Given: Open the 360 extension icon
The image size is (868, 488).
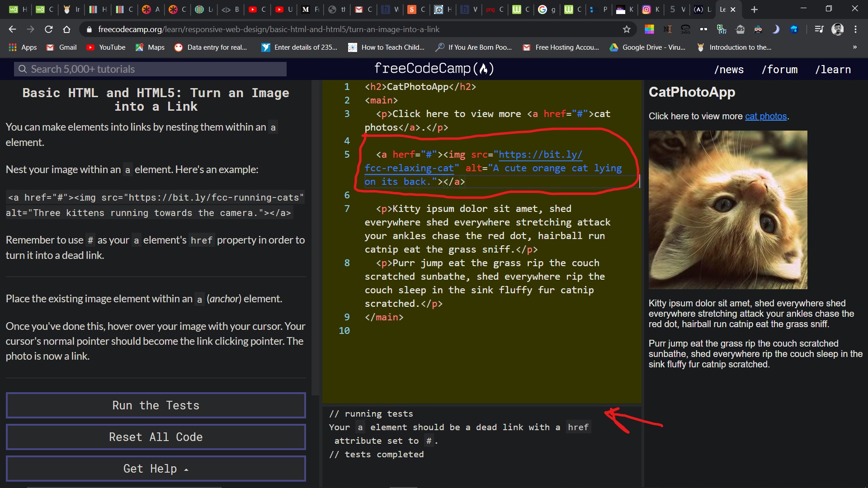Looking at the screenshot, I should tap(685, 29).
